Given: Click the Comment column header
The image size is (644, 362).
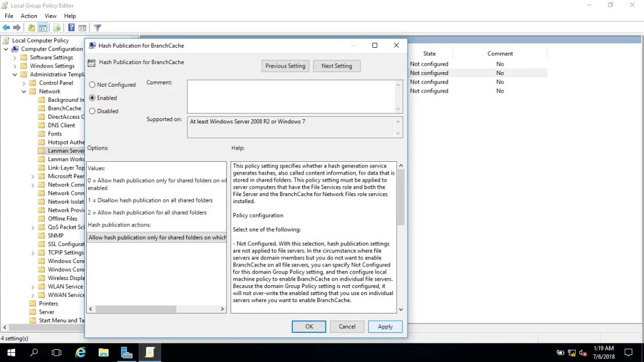Looking at the screenshot, I should coord(500,54).
